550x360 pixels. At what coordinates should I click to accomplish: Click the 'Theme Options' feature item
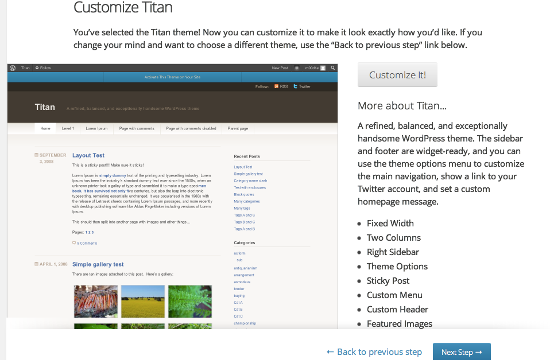397,266
